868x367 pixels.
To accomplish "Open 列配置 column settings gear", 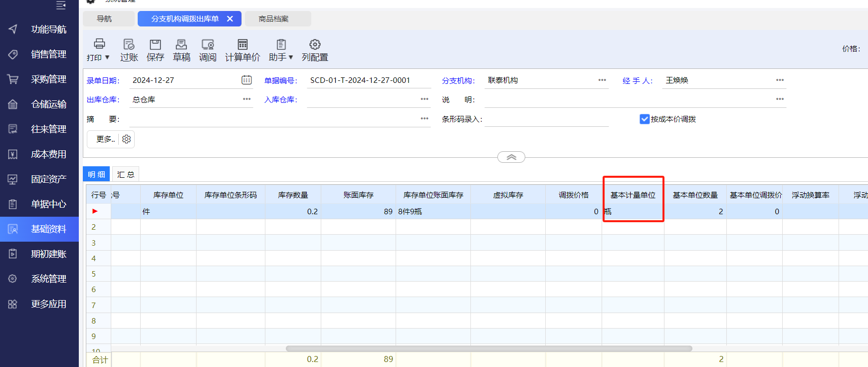I will [315, 44].
